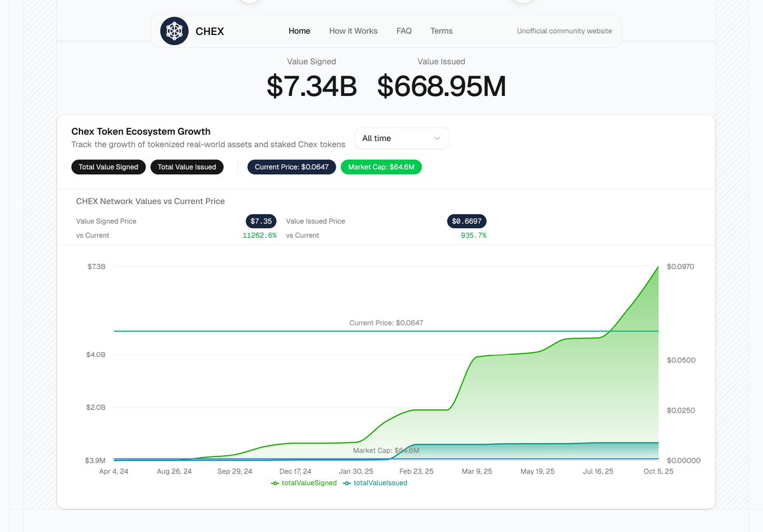Toggle totalValueIssued legend entry
Viewport: 763px width, 532px height.
[375, 483]
